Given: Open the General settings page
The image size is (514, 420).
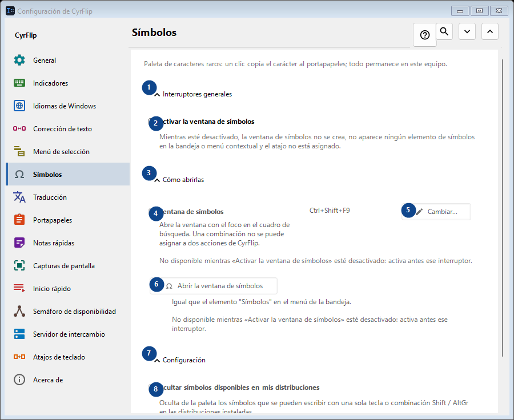Looking at the screenshot, I should (x=68, y=60).
